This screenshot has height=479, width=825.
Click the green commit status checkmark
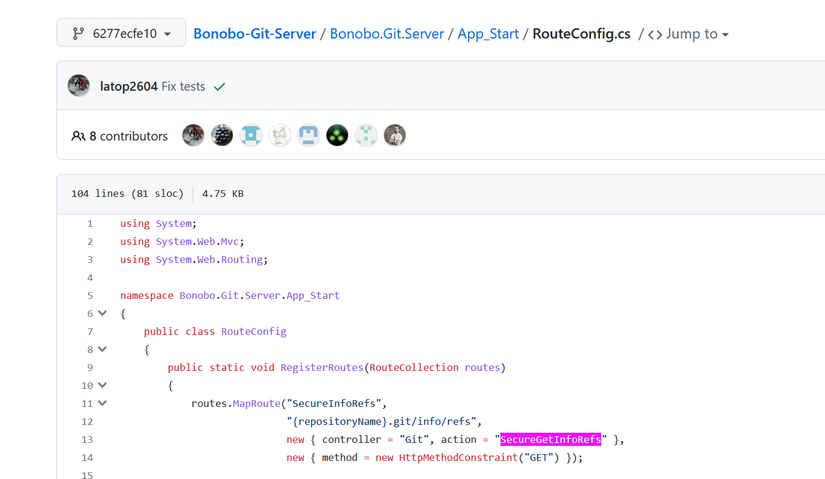pos(220,87)
